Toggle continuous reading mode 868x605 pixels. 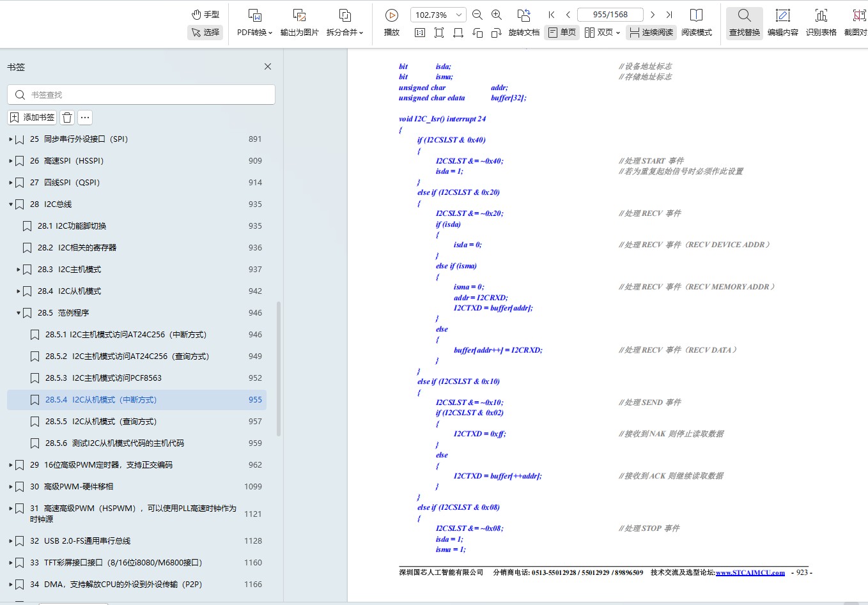(x=651, y=32)
